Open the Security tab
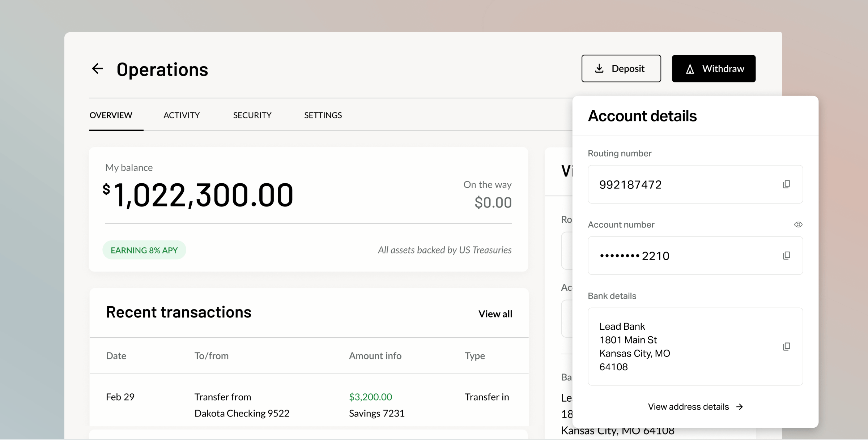This screenshot has width=868, height=440. 252,115
